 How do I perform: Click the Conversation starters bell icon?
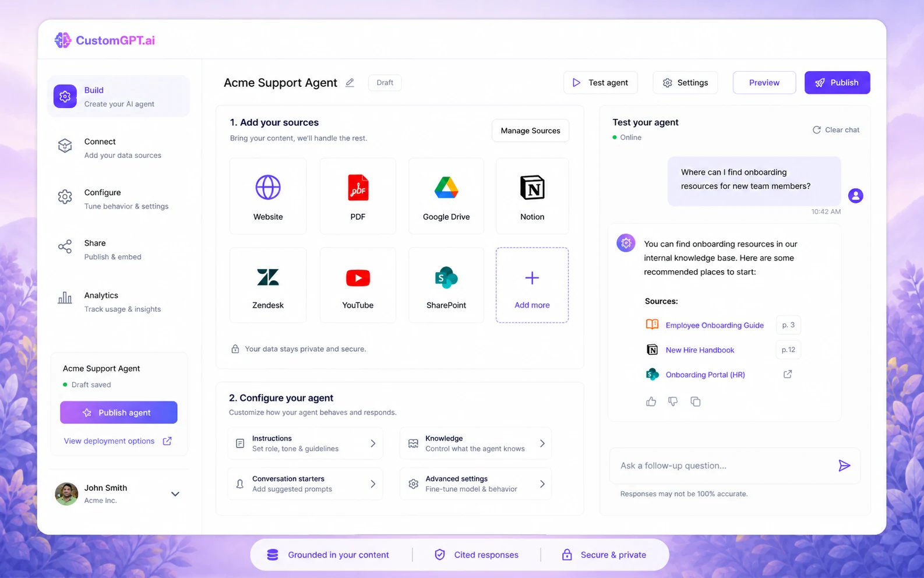[x=240, y=484]
